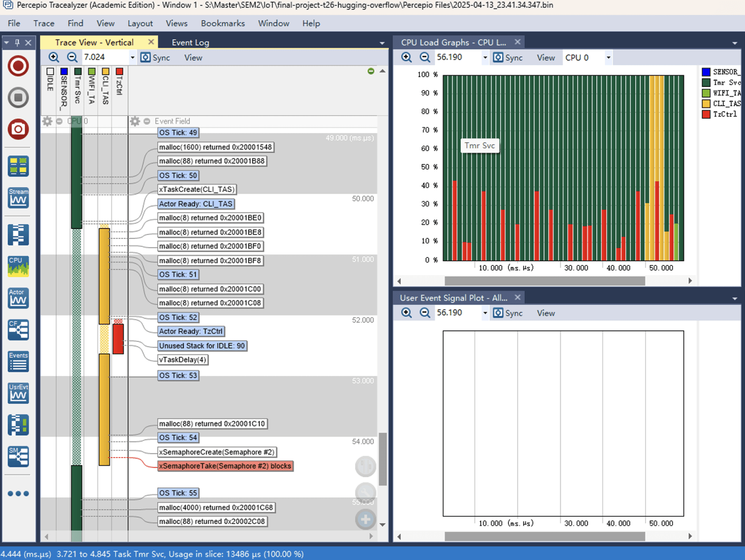Open the Events log sidebar icon
The height and width of the screenshot is (560, 745).
[x=18, y=361]
